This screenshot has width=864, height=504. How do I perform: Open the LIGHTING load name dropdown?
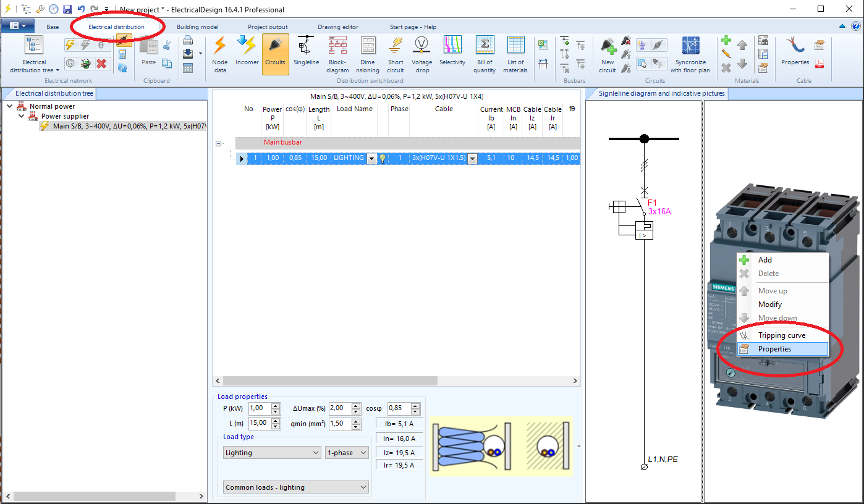click(371, 158)
